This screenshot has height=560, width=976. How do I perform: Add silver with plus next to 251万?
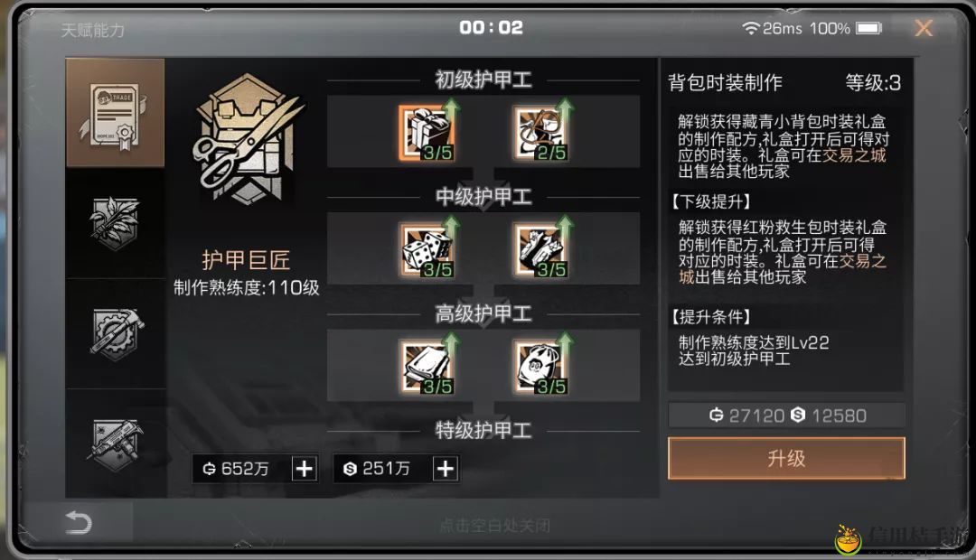(446, 469)
